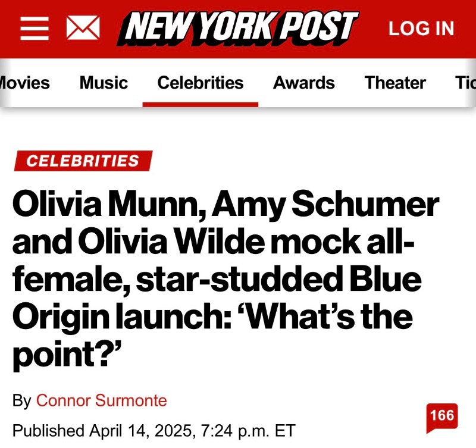Click the 'By' byline label

click(21, 400)
